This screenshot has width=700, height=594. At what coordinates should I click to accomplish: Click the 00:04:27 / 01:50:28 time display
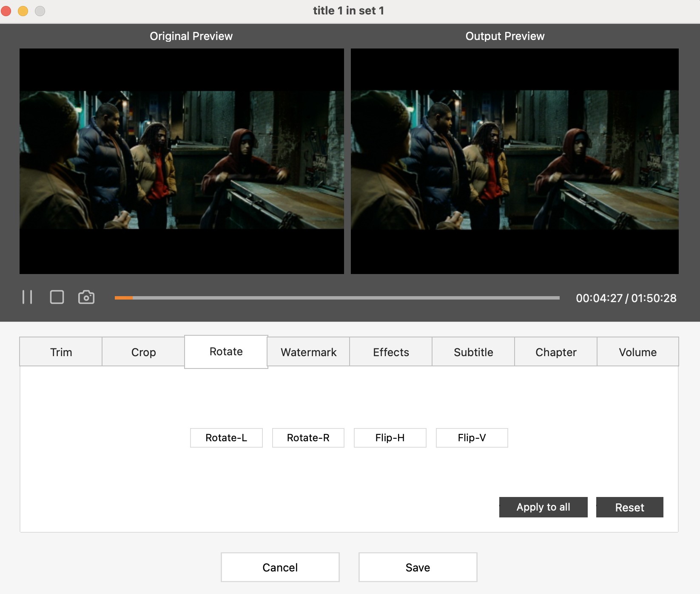[626, 298]
